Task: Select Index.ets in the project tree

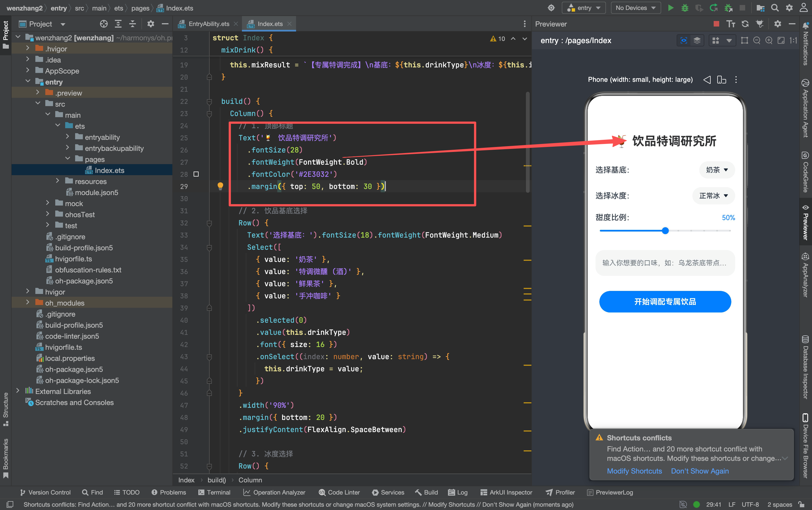Action: click(x=109, y=170)
